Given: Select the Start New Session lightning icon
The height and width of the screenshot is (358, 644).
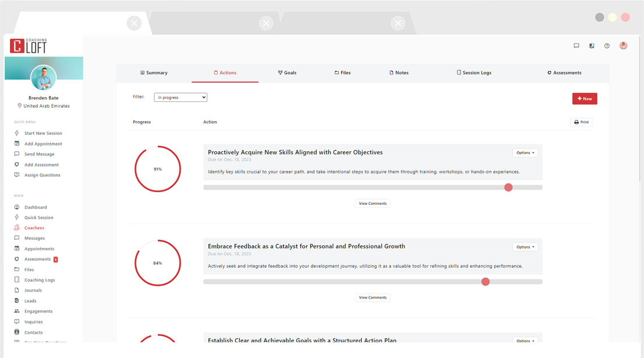Looking at the screenshot, I should point(17,133).
